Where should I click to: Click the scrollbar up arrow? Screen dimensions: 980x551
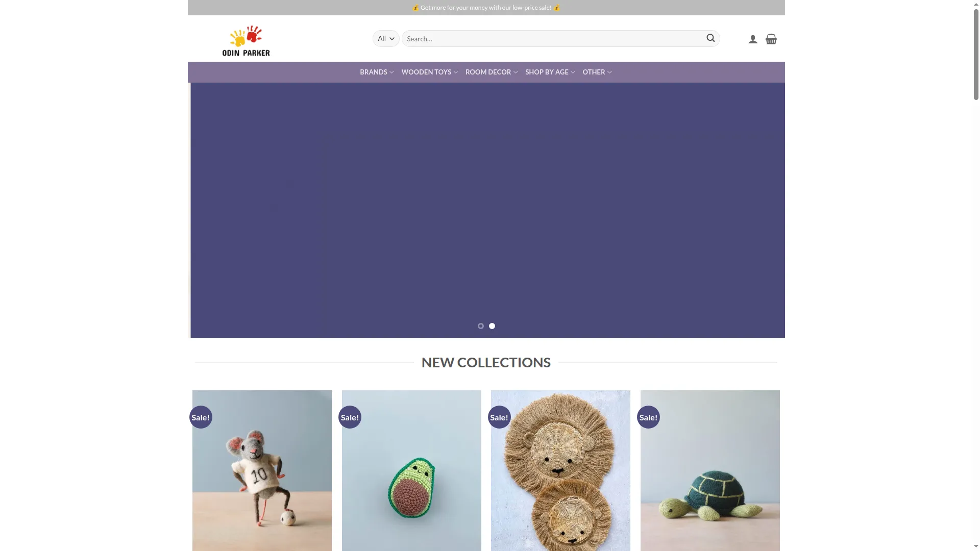click(976, 4)
